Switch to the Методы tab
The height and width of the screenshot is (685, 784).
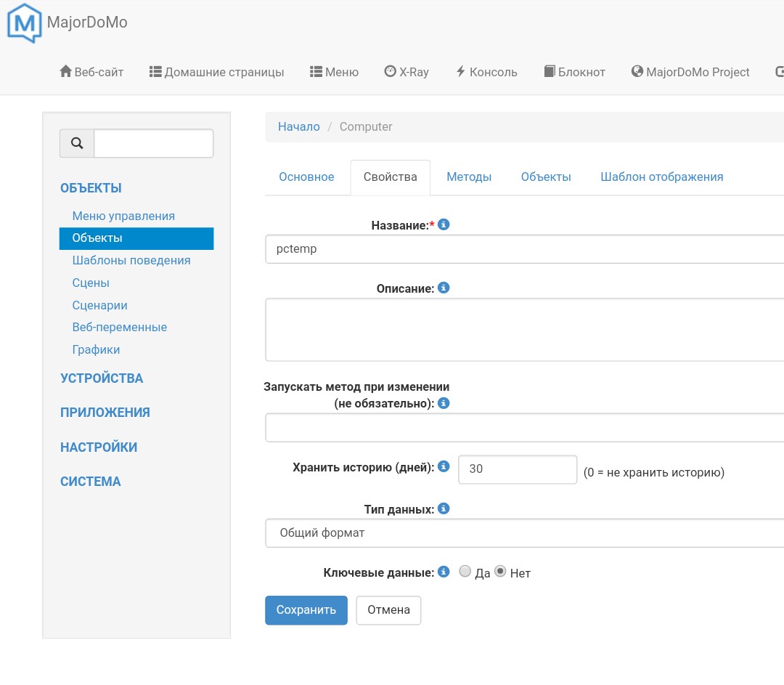coord(469,177)
